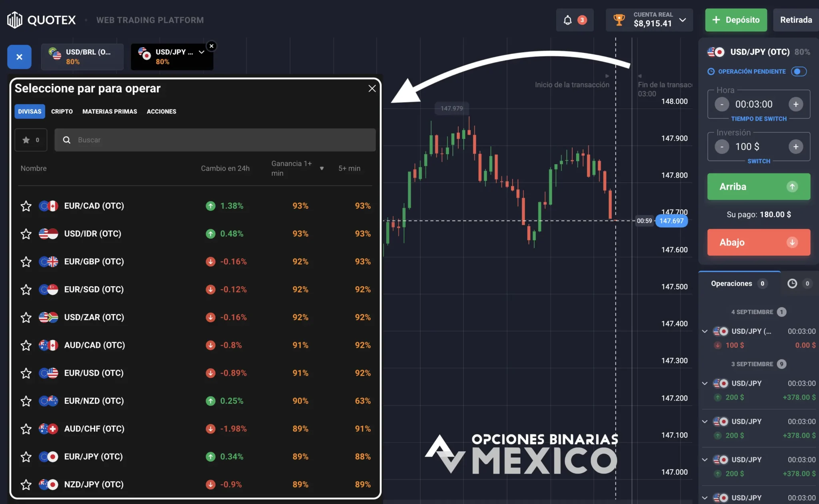The width and height of the screenshot is (819, 504).
Task: Expand the second 3 Septiembre USD/JPY operation
Action: (705, 422)
